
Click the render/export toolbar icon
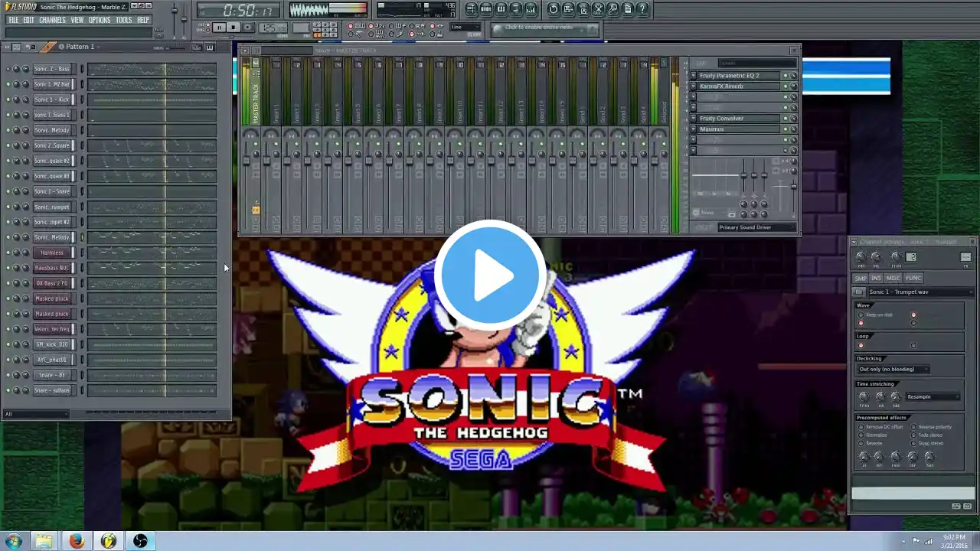[x=583, y=9]
